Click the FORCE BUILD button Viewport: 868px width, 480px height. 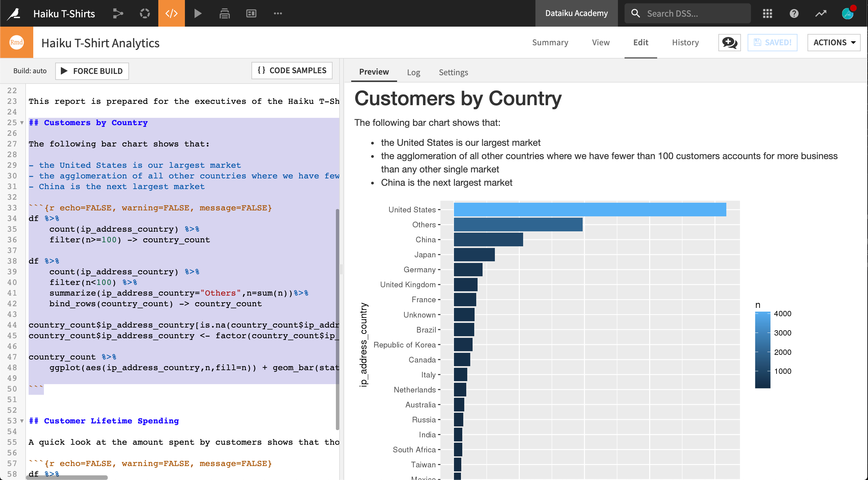click(x=92, y=71)
